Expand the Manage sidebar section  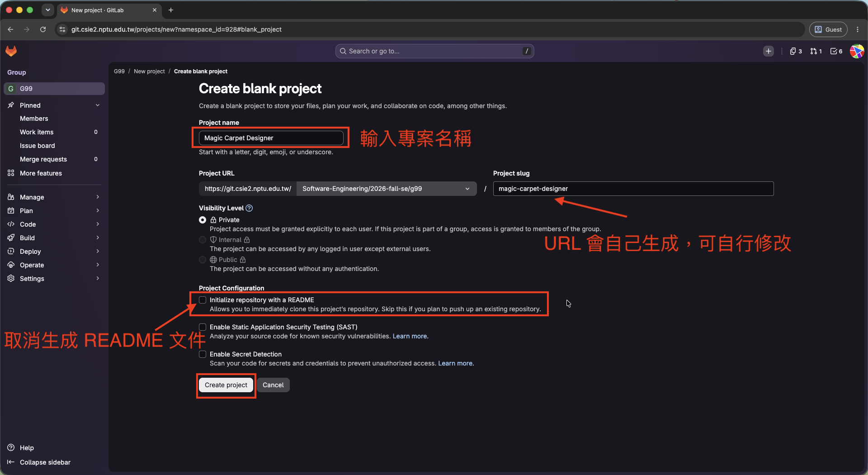tap(54, 197)
